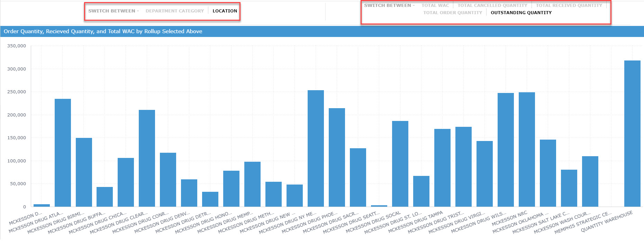Select the McKesson Drug NY Me... bar
Viewport: 644px width, 245px height.
coord(316,149)
